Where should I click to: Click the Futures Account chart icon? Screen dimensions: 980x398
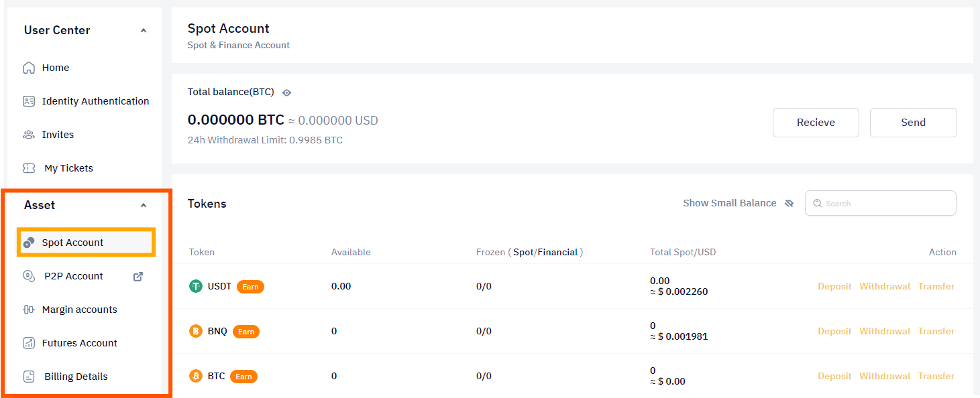pyautogui.click(x=29, y=343)
